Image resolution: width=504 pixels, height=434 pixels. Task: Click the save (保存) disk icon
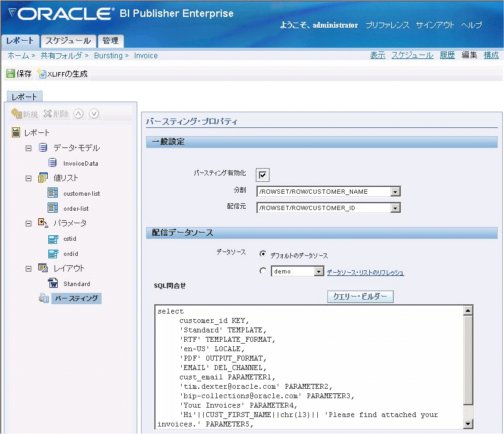[11, 73]
